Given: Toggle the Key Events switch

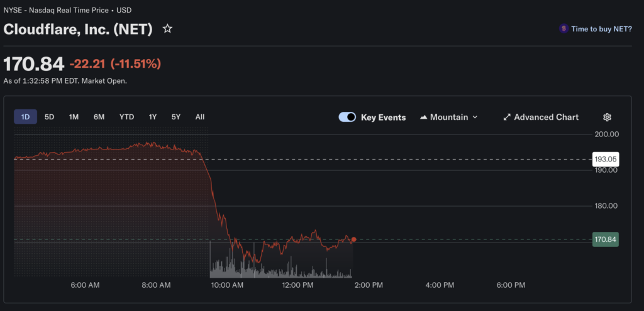Looking at the screenshot, I should pyautogui.click(x=347, y=117).
